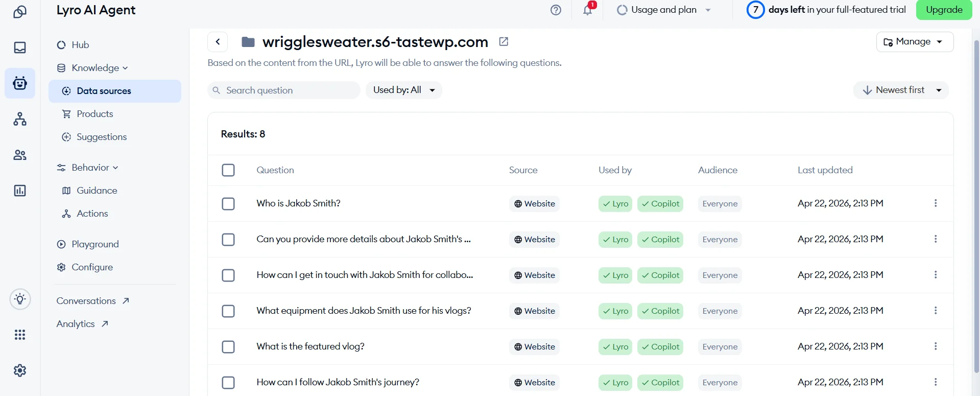Click the Upgrade button
Screen dimensions: 980x396
(x=944, y=10)
